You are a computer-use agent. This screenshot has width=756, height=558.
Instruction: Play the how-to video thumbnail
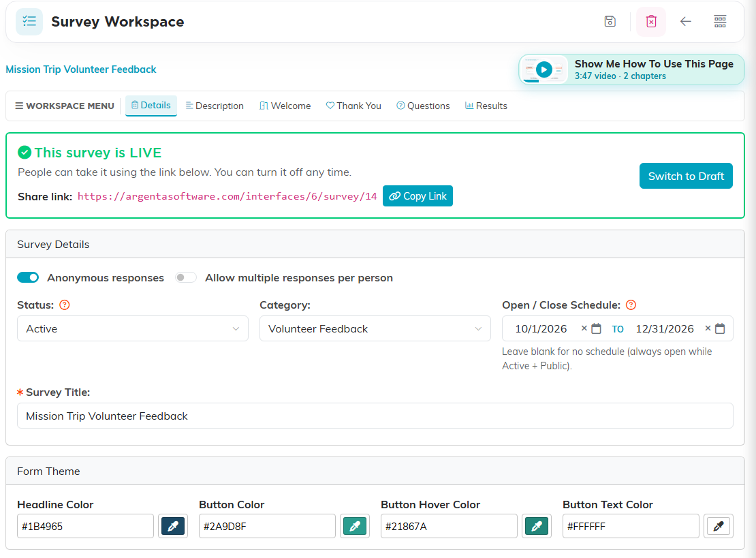(x=544, y=69)
